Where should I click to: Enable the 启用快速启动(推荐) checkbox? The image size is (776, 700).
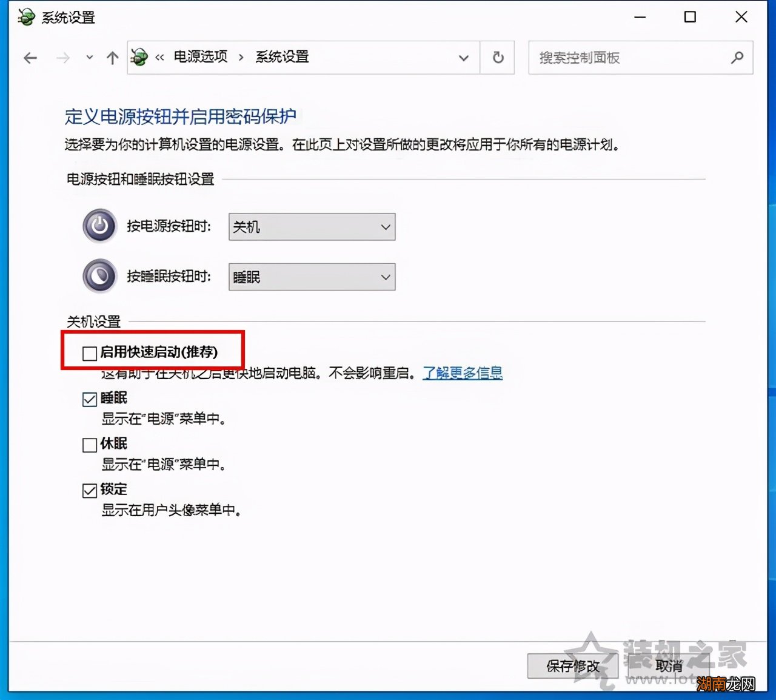point(89,352)
